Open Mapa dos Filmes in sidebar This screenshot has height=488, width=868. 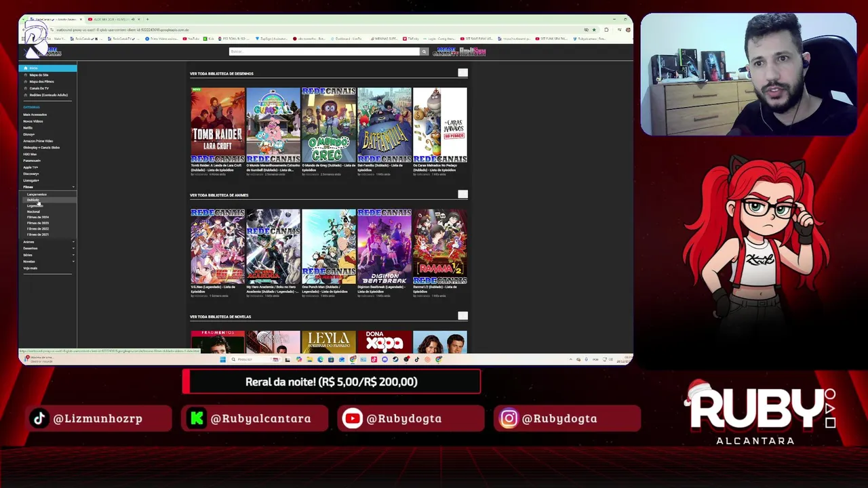click(x=41, y=81)
